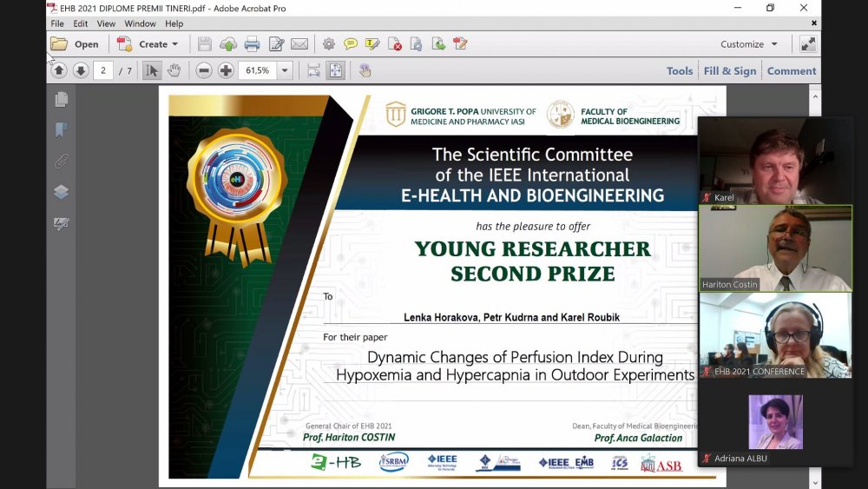This screenshot has width=868, height=489.
Task: Open the Customize toolbar dropdown
Action: [748, 44]
